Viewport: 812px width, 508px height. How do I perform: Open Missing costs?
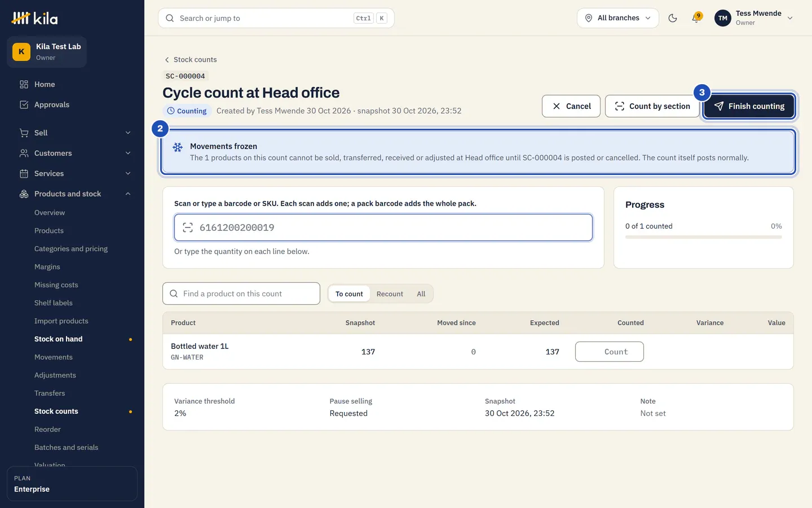(56, 285)
